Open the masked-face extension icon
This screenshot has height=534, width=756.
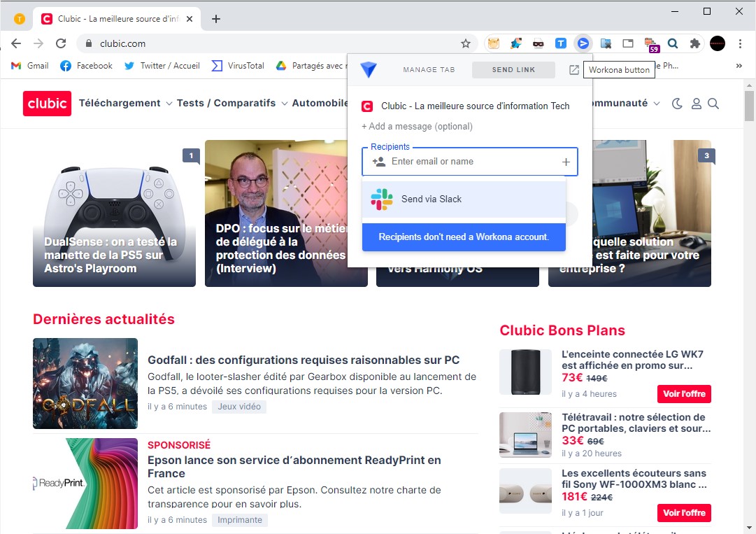[x=538, y=43]
